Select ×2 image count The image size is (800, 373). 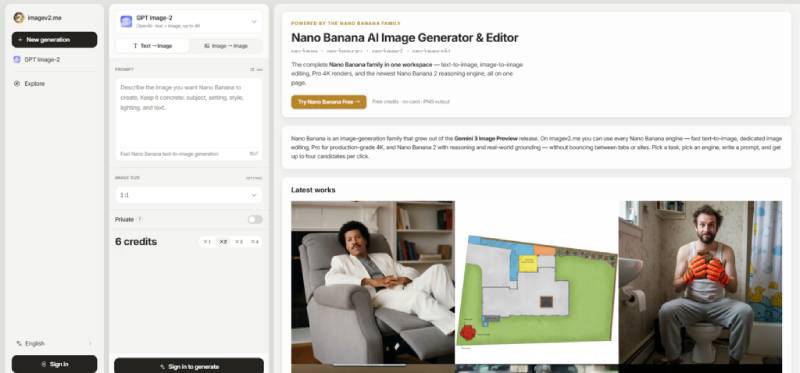point(223,242)
